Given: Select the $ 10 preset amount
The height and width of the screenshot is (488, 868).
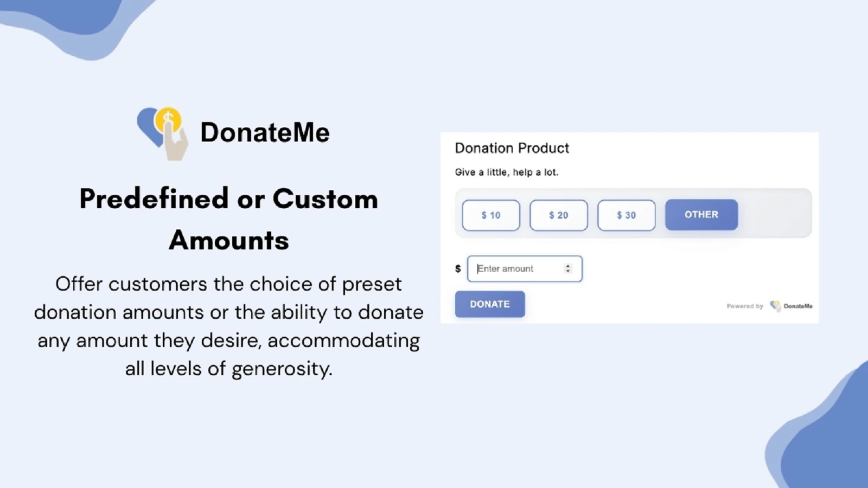Looking at the screenshot, I should [491, 215].
